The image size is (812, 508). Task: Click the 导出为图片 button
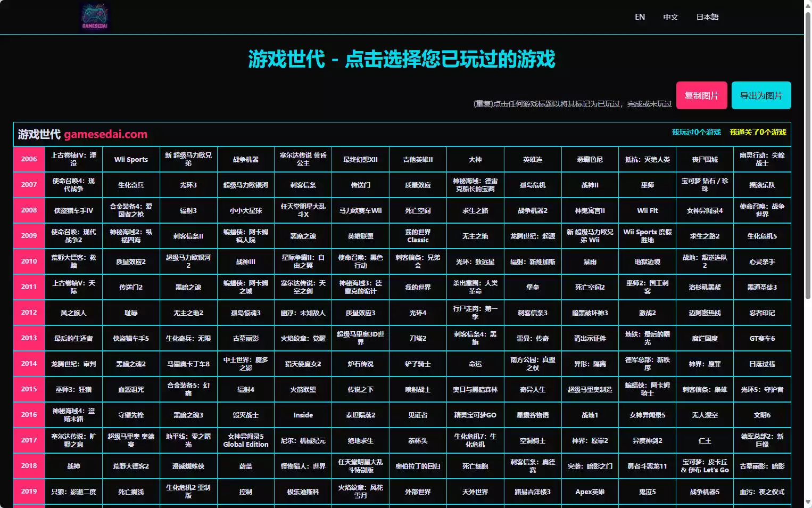761,95
